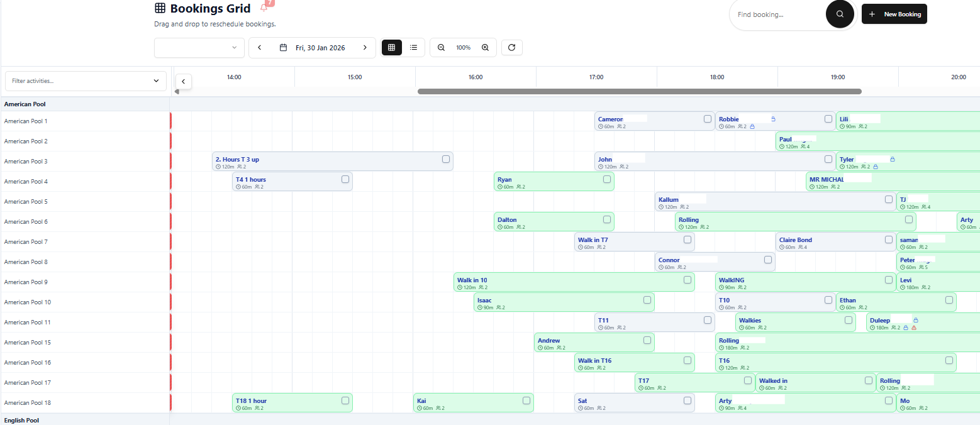Screen dimensions: 980x425
Task: Click the lock icon in Robbie's details line
Action: (x=752, y=126)
